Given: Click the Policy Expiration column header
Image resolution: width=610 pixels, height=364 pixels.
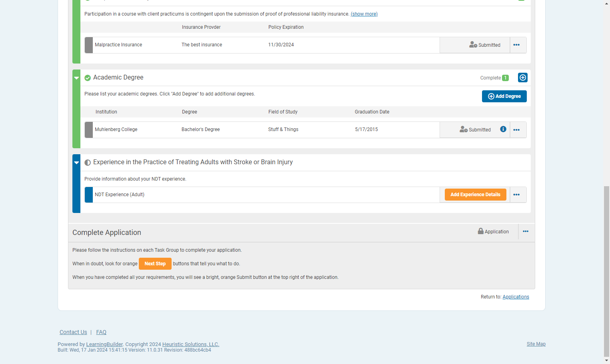Looking at the screenshot, I should [286, 27].
